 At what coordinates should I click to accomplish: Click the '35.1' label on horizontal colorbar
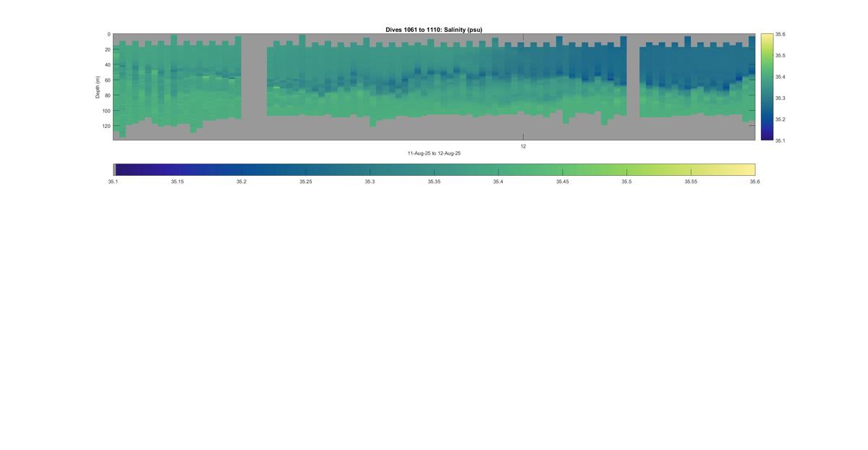(113, 182)
